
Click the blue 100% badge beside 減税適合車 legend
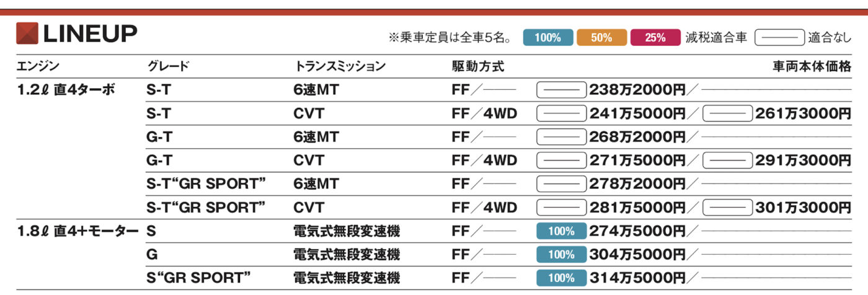coord(547,38)
